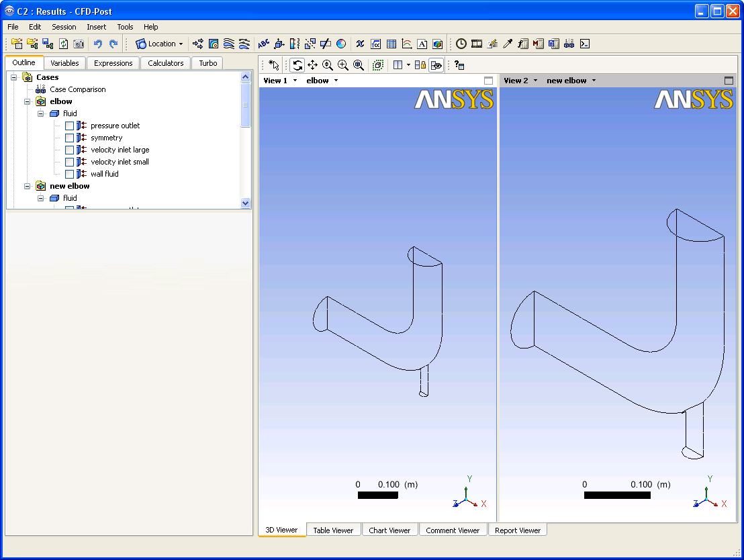Viewport: 744px width, 560px height.
Task: Insert a Streamline
Action: click(x=229, y=44)
